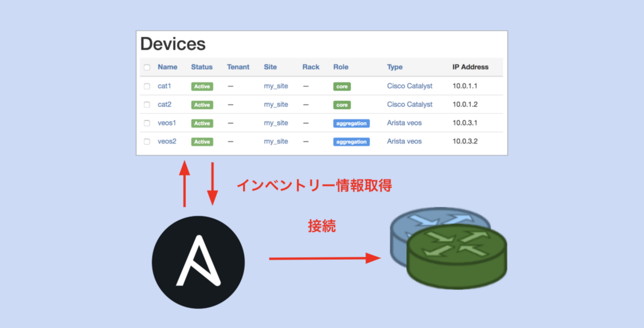Check the checkbox for cat2 row
The image size is (644, 328).
147,105
